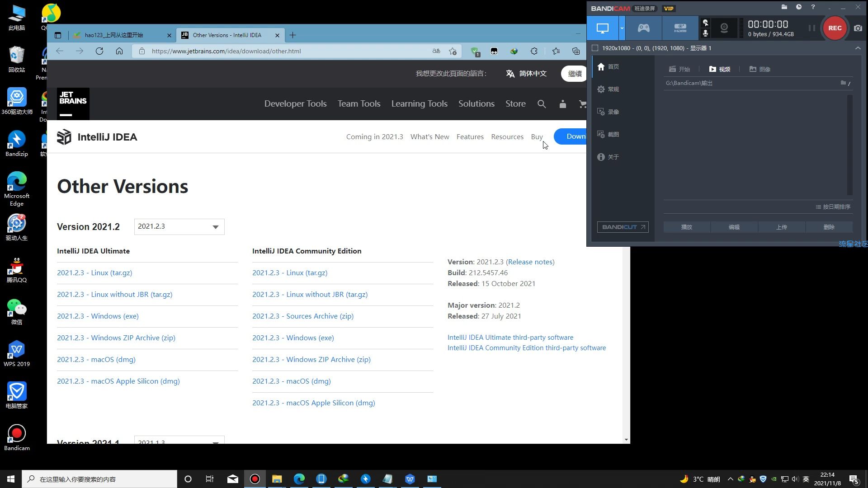
Task: Click Developer Tools menu item
Action: [x=295, y=103]
